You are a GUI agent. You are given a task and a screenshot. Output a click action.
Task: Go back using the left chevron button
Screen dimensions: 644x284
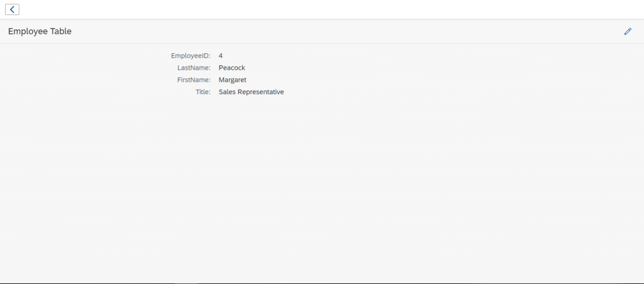click(13, 9)
